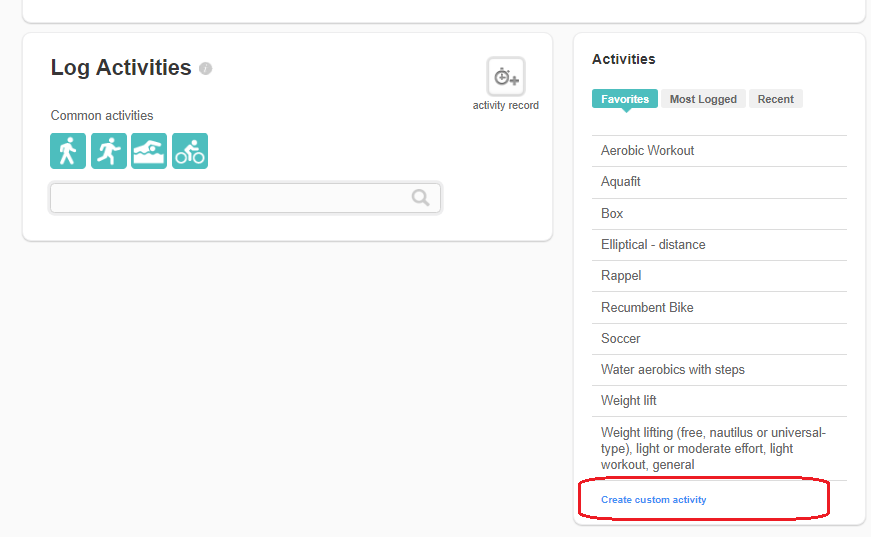Choose Water aerobics with steps
This screenshot has width=873, height=538.
(x=672, y=370)
